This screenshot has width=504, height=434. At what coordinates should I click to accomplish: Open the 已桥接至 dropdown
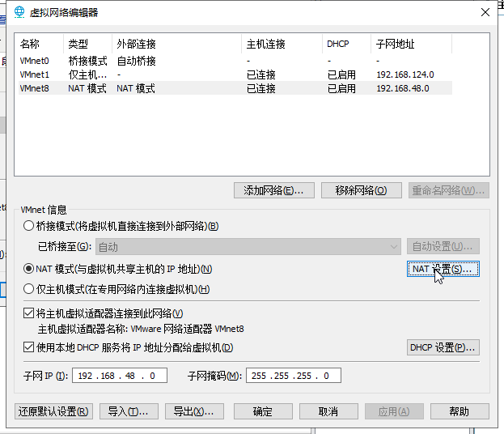click(x=248, y=247)
